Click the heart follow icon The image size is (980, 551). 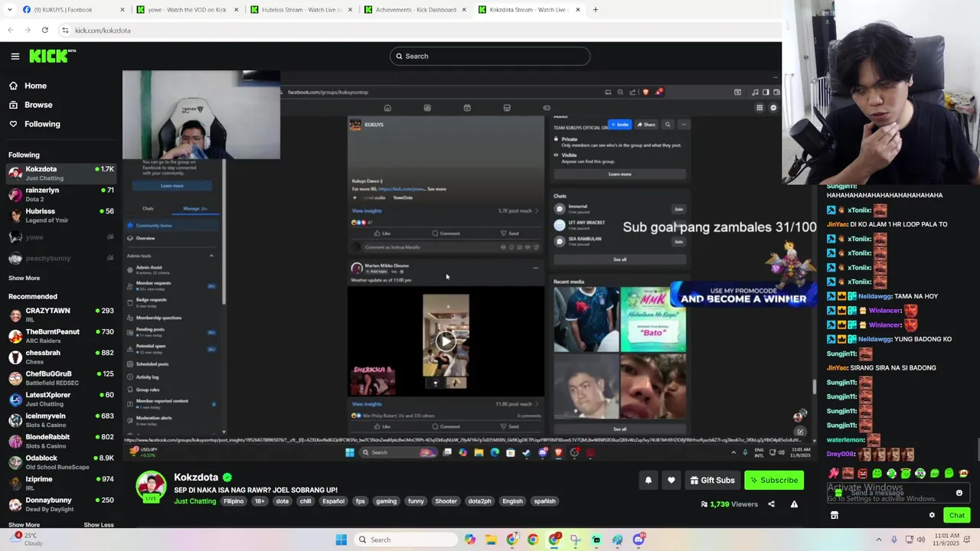(671, 480)
